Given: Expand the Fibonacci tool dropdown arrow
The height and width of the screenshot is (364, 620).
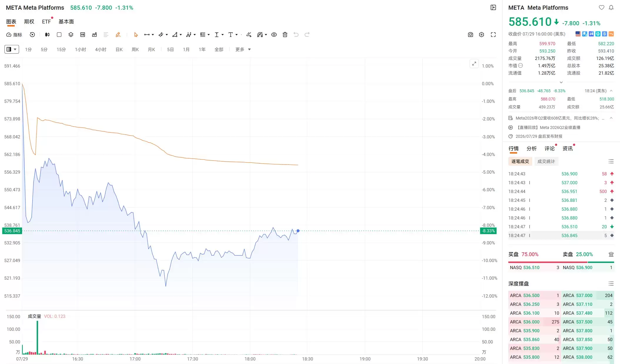Looking at the screenshot, I should [209, 35].
